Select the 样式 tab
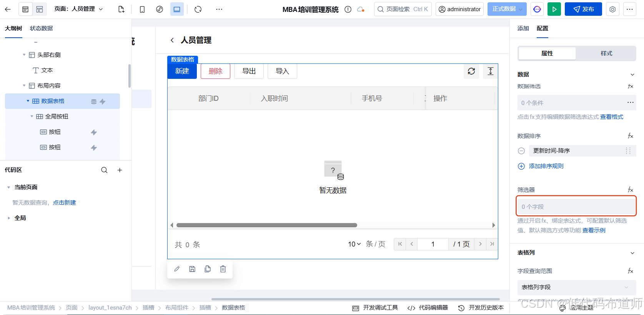 click(606, 53)
